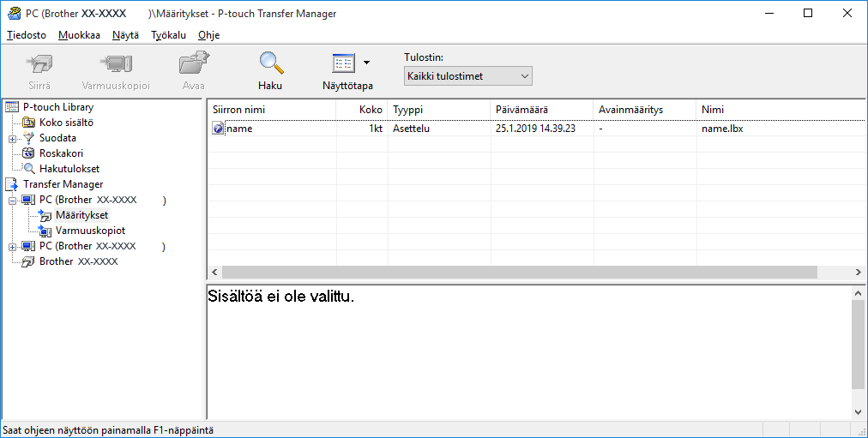Click the horizontal scrollbar right arrow
Screen dimensions: 868x438
858,272
